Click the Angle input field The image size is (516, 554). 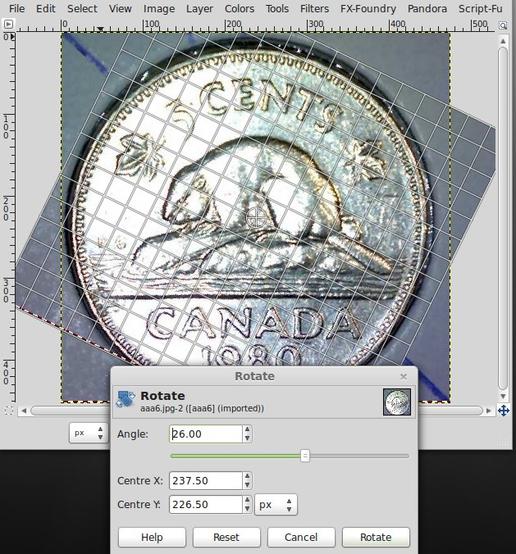click(206, 434)
